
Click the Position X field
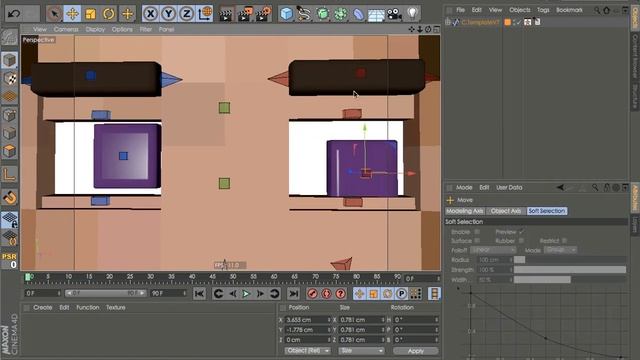pos(307,320)
